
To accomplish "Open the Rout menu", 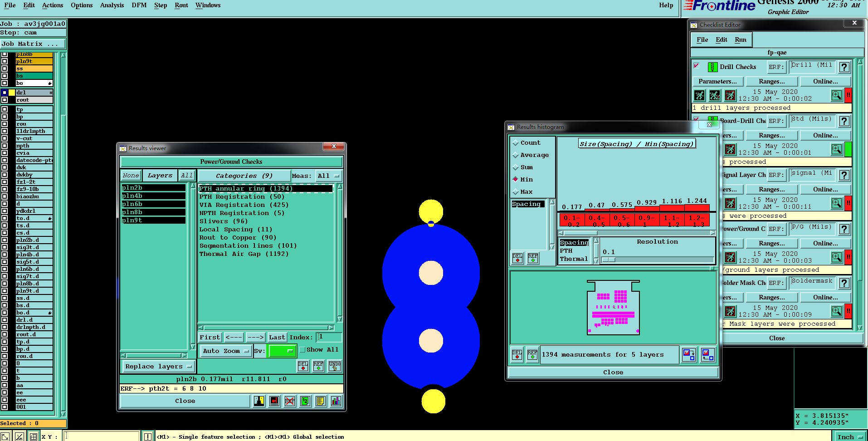I will [x=181, y=5].
